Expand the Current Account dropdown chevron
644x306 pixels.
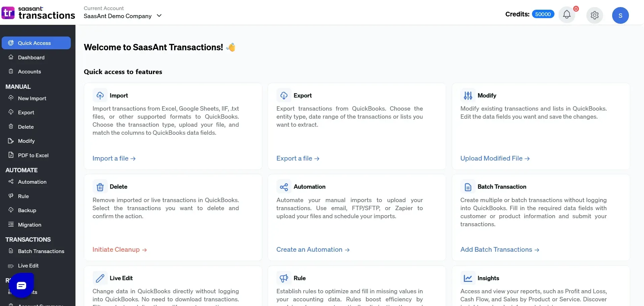(x=159, y=16)
